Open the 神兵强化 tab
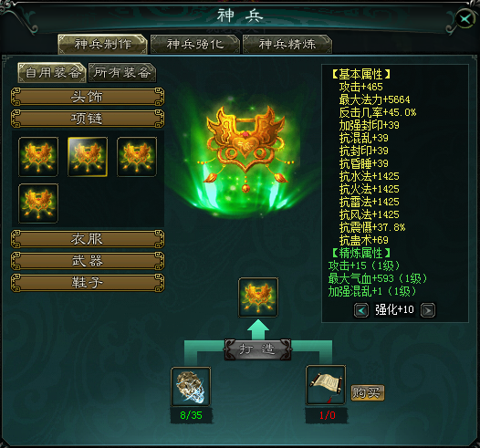 click(195, 45)
